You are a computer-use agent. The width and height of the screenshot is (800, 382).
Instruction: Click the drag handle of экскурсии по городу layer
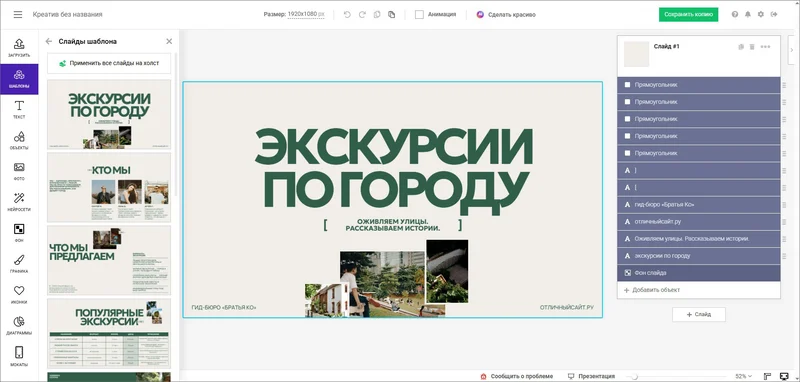coord(784,256)
